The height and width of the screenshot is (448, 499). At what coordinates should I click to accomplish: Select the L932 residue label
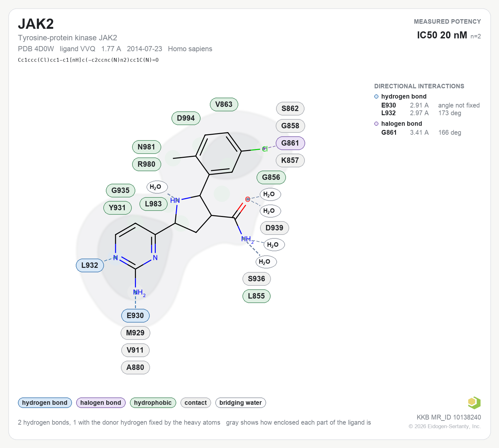coord(90,265)
